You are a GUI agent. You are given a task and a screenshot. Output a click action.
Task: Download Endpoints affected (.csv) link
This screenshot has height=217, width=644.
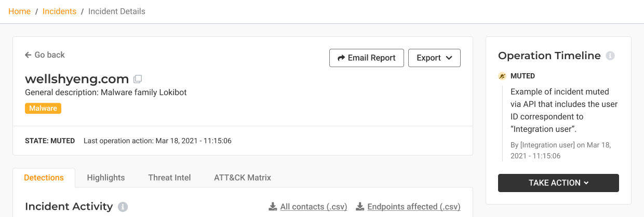pyautogui.click(x=413, y=207)
